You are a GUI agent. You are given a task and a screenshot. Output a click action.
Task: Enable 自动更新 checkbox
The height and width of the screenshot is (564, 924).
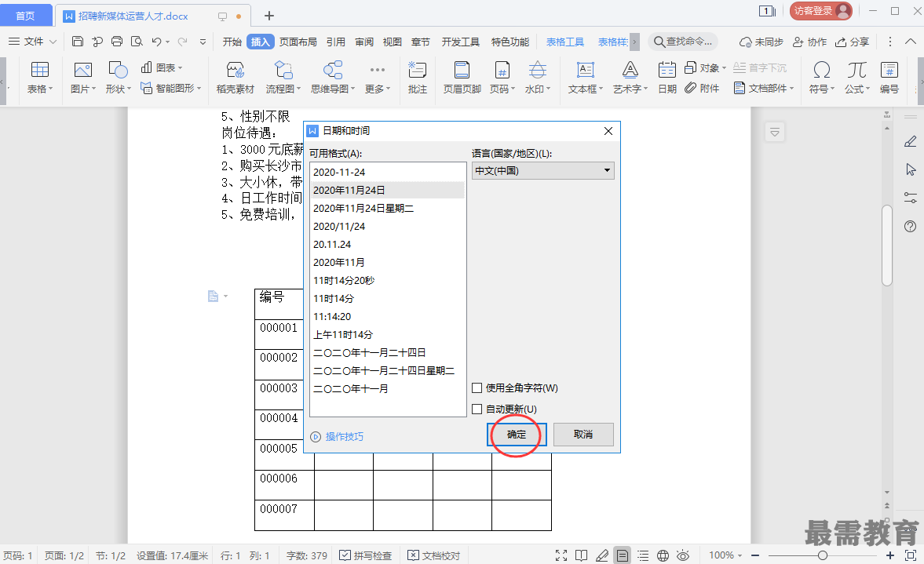(x=477, y=409)
